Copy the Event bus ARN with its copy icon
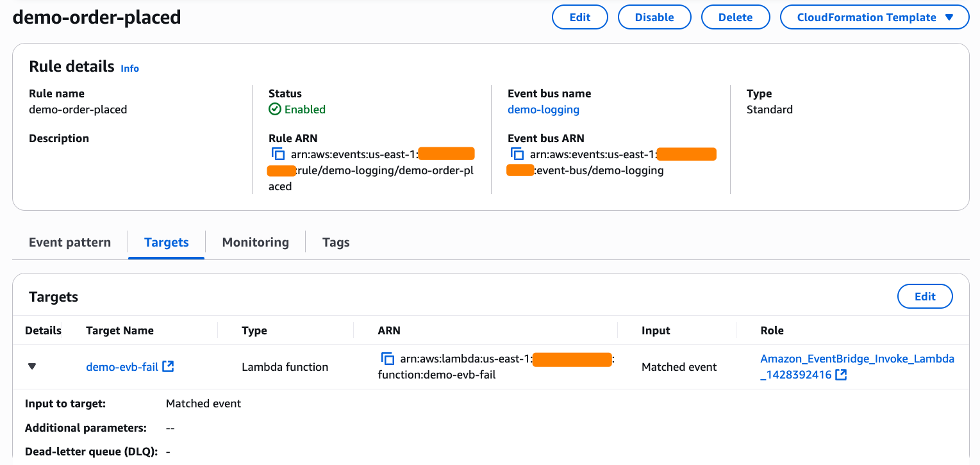The height and width of the screenshot is (465, 980). (517, 154)
